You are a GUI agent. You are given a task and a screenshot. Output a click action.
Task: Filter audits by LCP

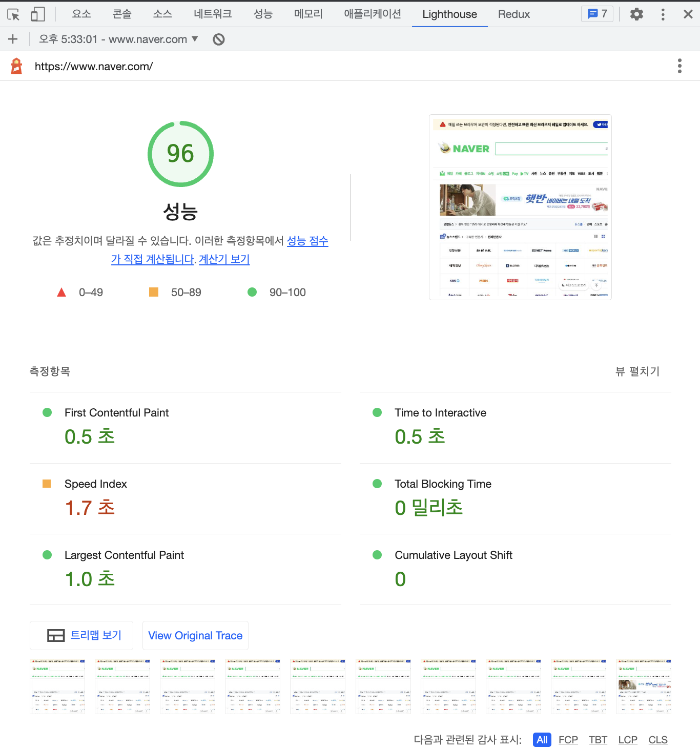point(628,740)
